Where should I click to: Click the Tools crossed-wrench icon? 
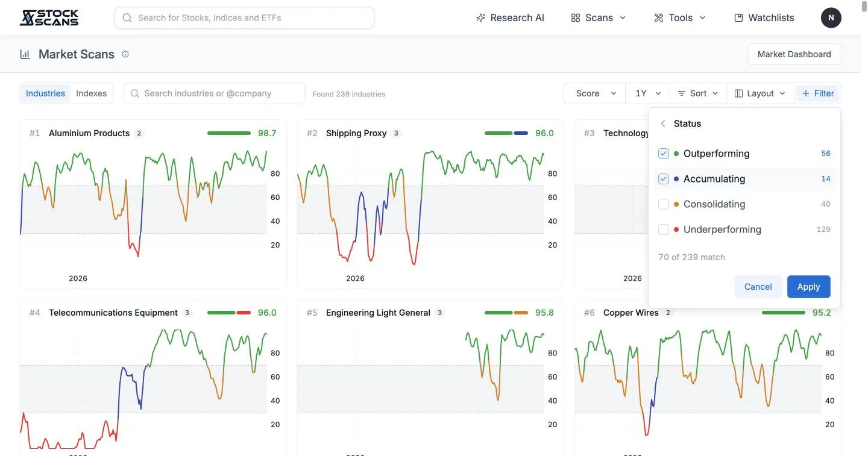coord(659,18)
